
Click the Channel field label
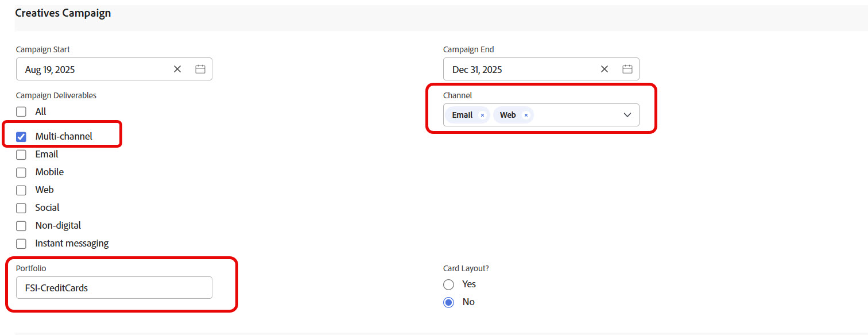tap(458, 95)
